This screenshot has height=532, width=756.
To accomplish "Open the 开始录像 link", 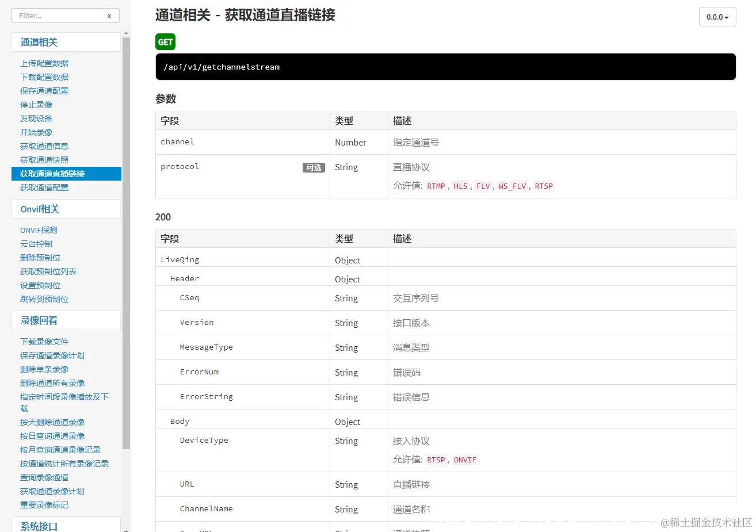I will (36, 132).
